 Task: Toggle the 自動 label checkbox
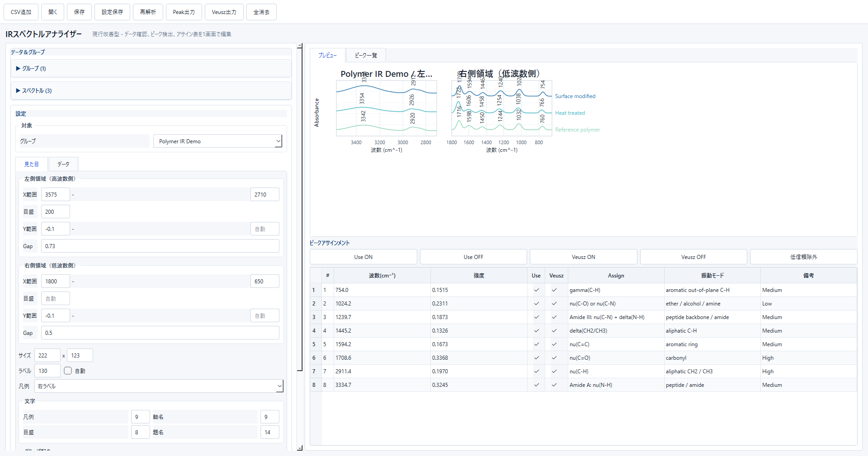(x=68, y=371)
